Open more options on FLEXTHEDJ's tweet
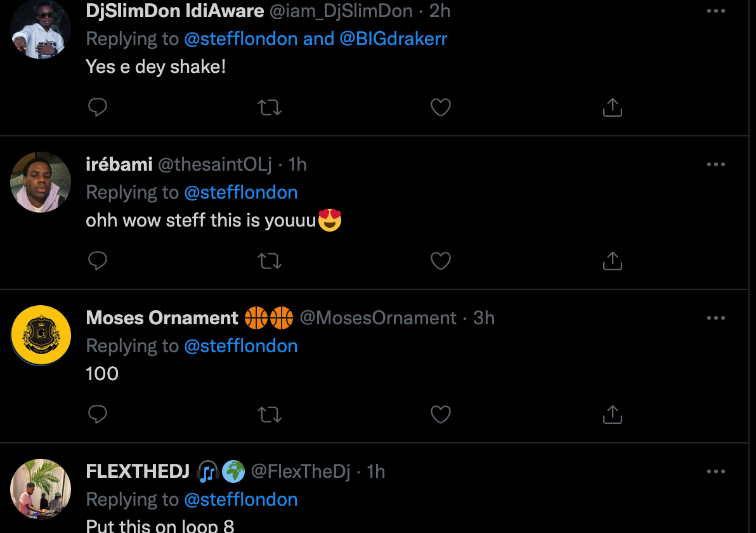The image size is (756, 533). (715, 471)
